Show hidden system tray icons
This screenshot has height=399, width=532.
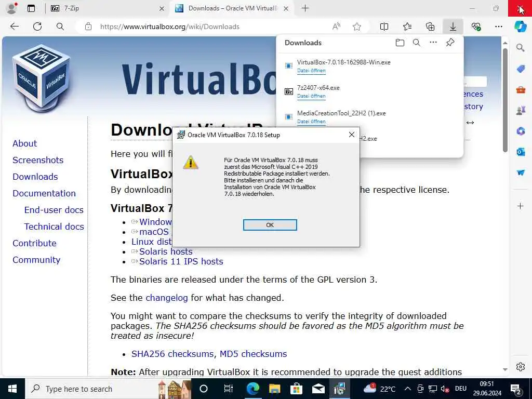407,389
